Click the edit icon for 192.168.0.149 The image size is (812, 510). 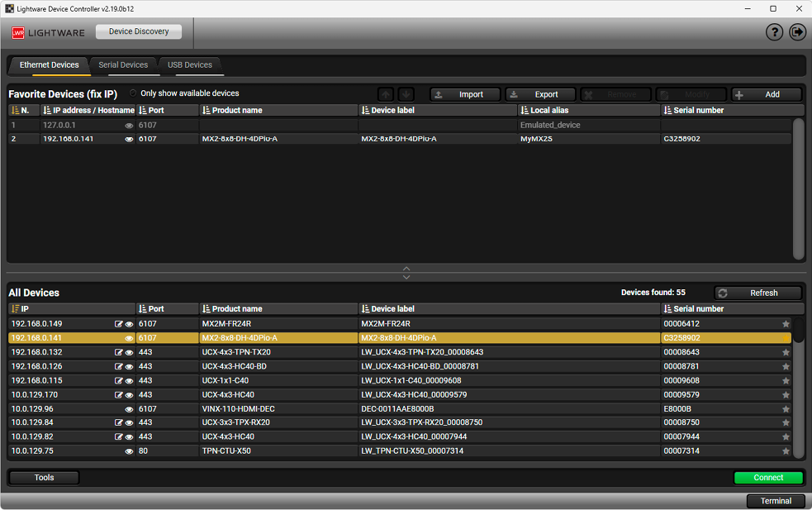(119, 324)
